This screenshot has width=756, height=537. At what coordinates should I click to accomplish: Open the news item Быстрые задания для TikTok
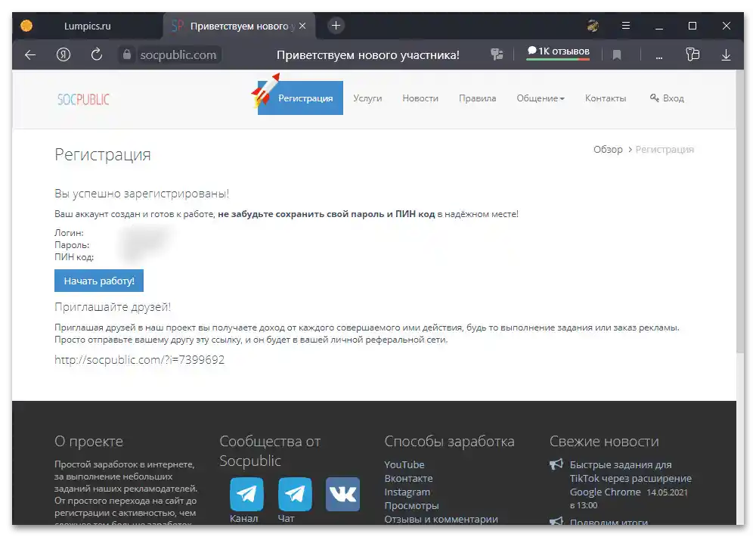631,478
